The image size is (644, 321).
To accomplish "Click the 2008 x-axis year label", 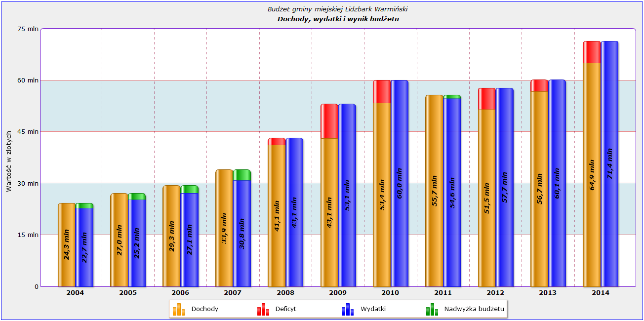I will coord(285,293).
